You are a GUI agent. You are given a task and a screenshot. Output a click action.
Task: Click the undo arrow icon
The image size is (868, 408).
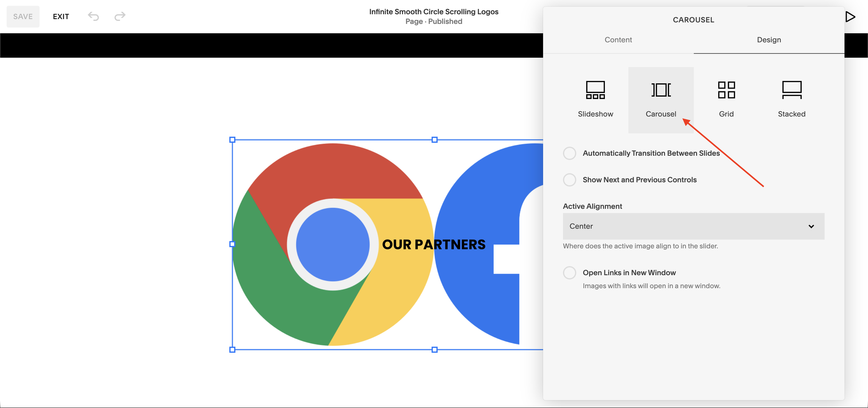tap(93, 16)
